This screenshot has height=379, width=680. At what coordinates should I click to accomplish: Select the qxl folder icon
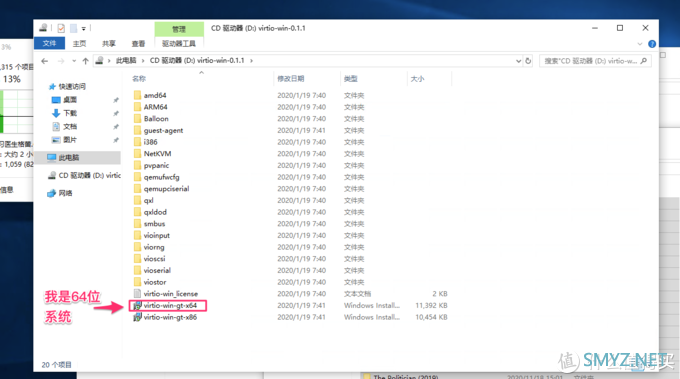[x=137, y=200]
